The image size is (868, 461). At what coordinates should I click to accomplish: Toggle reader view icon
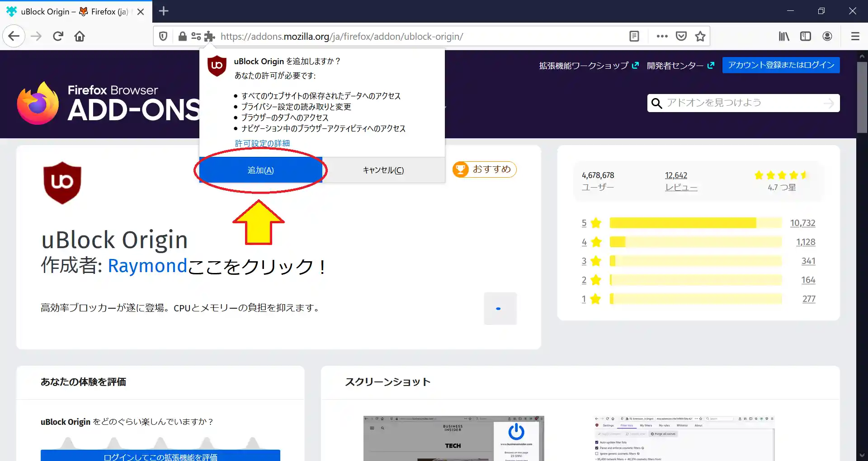634,36
